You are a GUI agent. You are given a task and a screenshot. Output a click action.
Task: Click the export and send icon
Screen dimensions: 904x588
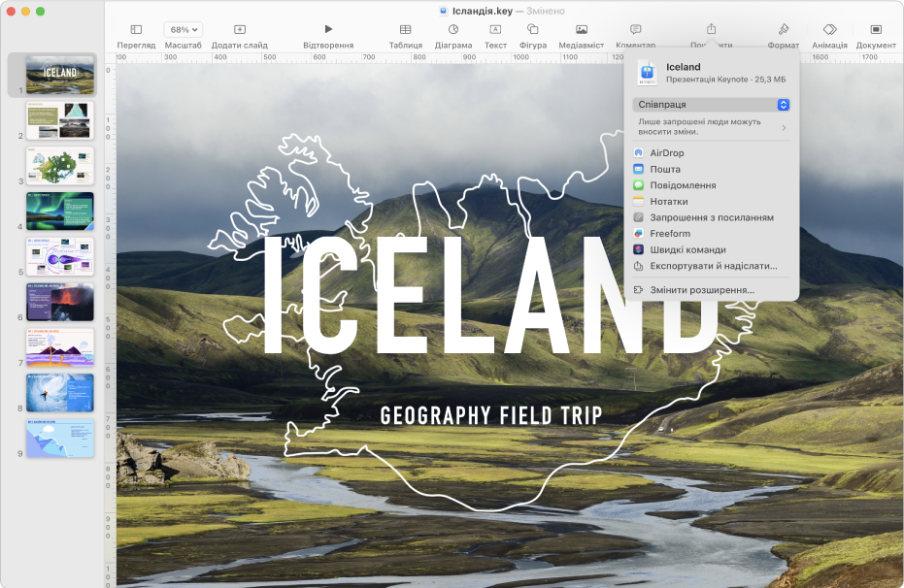pos(638,266)
